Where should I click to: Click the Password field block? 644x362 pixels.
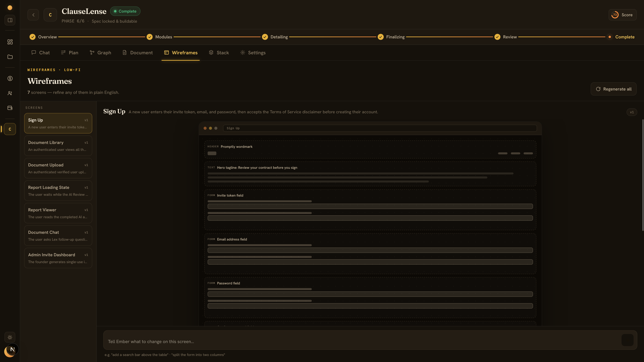370,298
